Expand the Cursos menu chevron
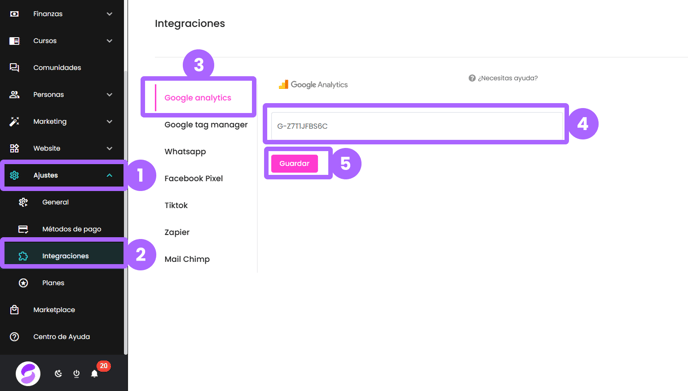Viewport: 688px width, 391px height. tap(109, 41)
